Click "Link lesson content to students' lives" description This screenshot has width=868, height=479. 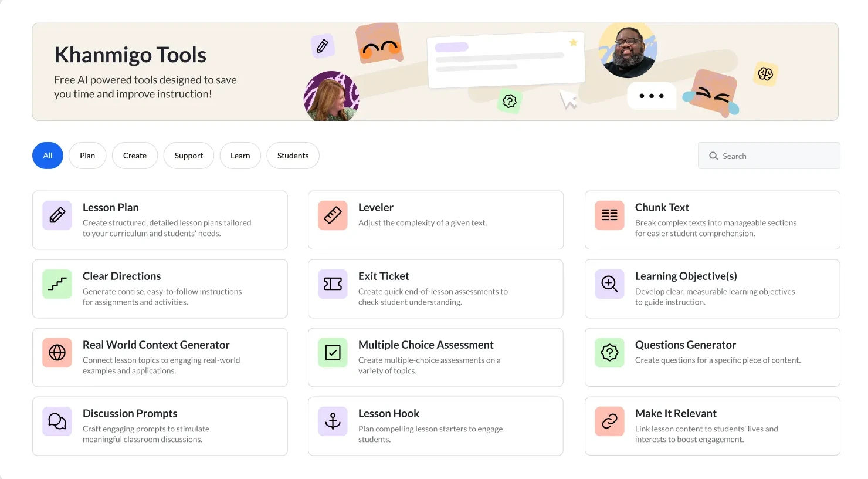pyautogui.click(x=707, y=434)
